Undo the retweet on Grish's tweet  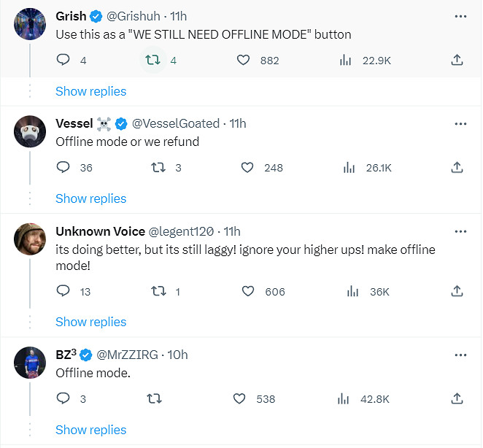(153, 61)
